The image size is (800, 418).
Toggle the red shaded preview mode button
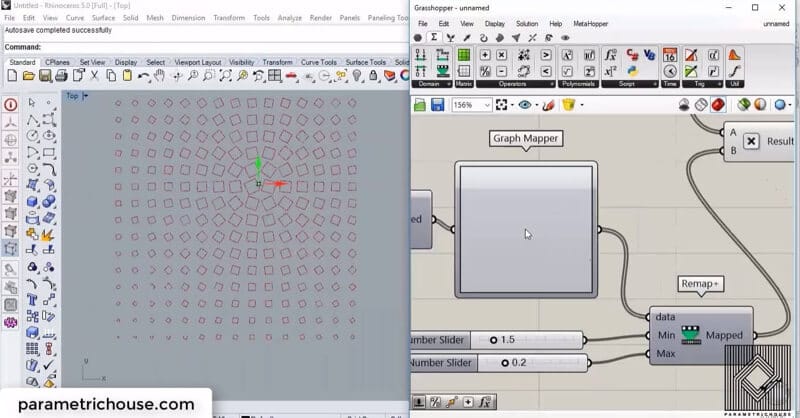pos(717,105)
